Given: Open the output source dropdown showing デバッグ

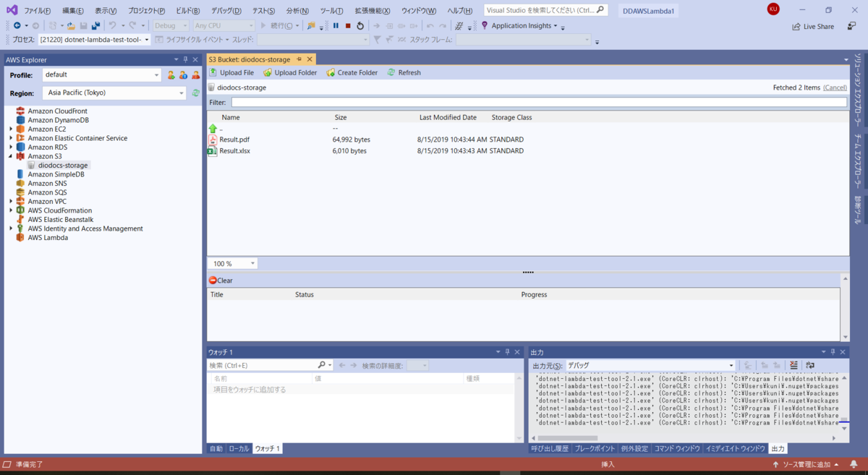Looking at the screenshot, I should tap(650, 366).
